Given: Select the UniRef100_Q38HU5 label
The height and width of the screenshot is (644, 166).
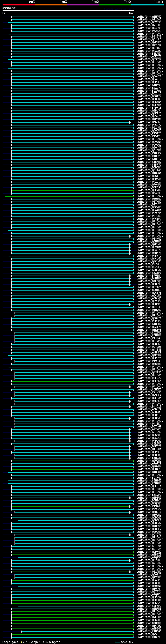Looking at the screenshot, I should (x=149, y=239).
